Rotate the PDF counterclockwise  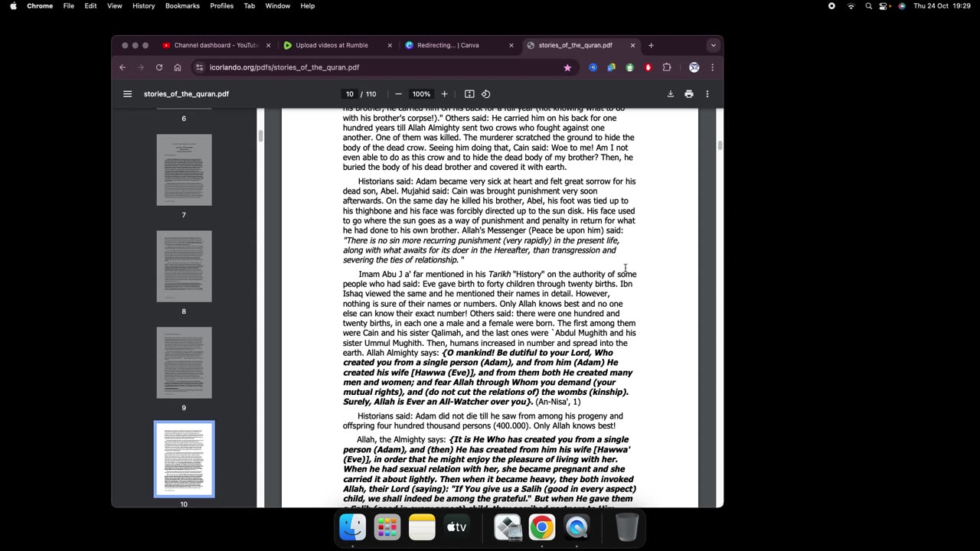point(485,94)
